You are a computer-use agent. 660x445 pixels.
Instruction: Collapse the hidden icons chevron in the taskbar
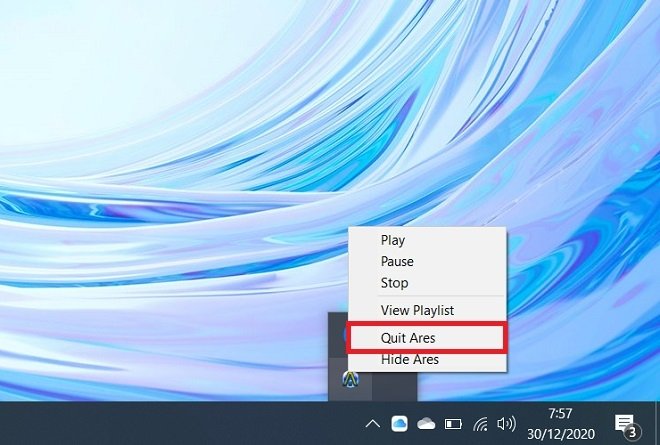pyautogui.click(x=373, y=424)
